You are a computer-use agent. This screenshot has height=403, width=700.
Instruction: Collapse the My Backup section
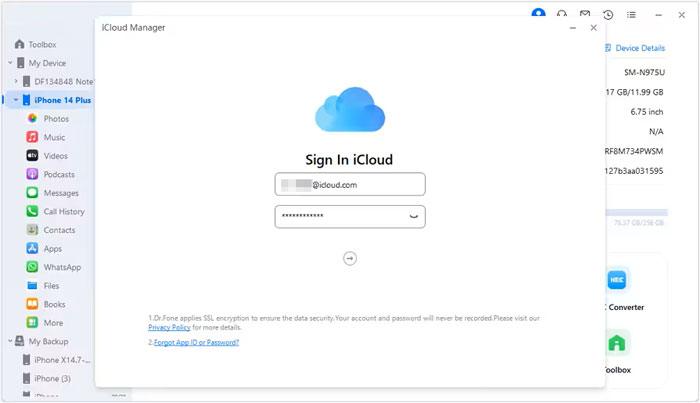pos(10,341)
